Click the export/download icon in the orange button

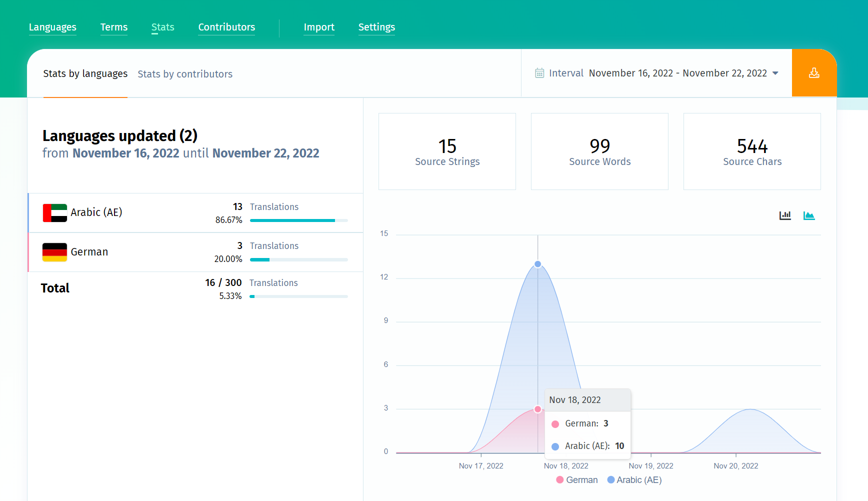tap(814, 72)
